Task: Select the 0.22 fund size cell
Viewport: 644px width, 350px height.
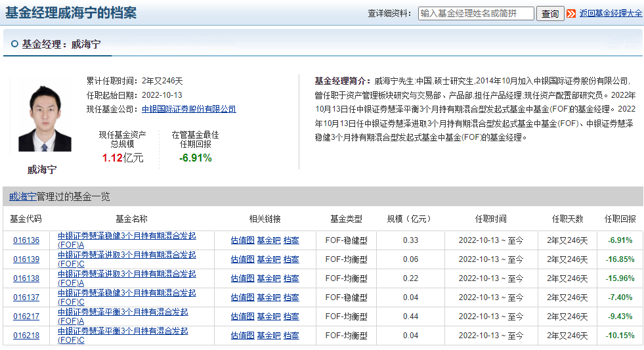Action: [411, 278]
